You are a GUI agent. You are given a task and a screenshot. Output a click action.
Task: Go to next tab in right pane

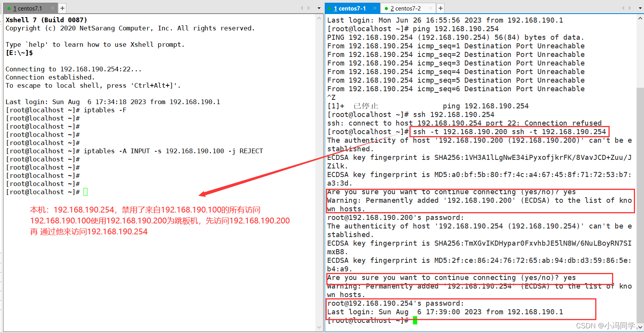pos(630,8)
